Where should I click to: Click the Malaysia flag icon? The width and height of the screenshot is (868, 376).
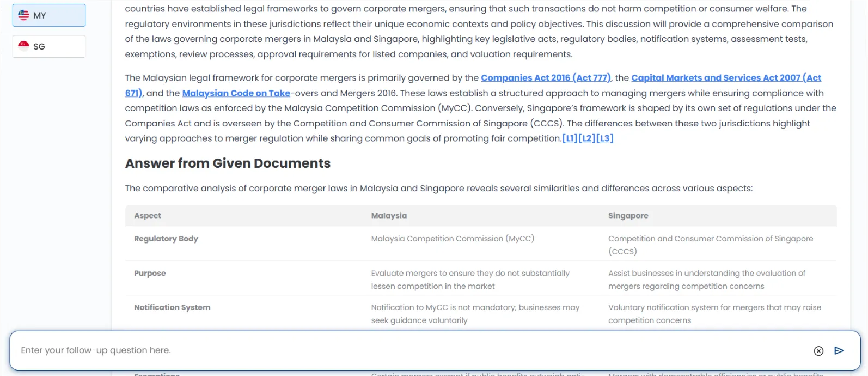tap(24, 15)
